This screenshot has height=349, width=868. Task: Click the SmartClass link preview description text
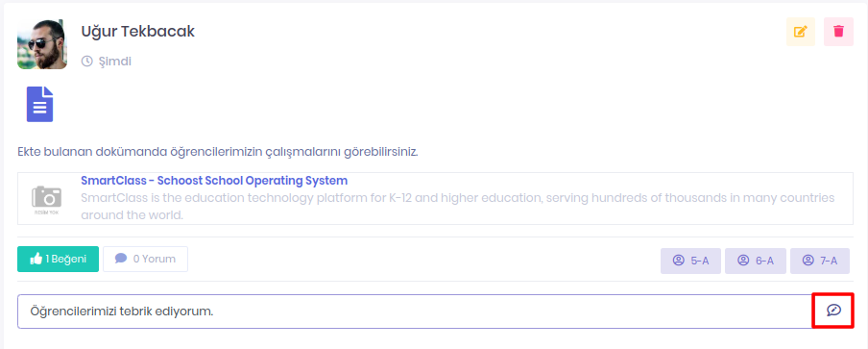click(x=457, y=206)
